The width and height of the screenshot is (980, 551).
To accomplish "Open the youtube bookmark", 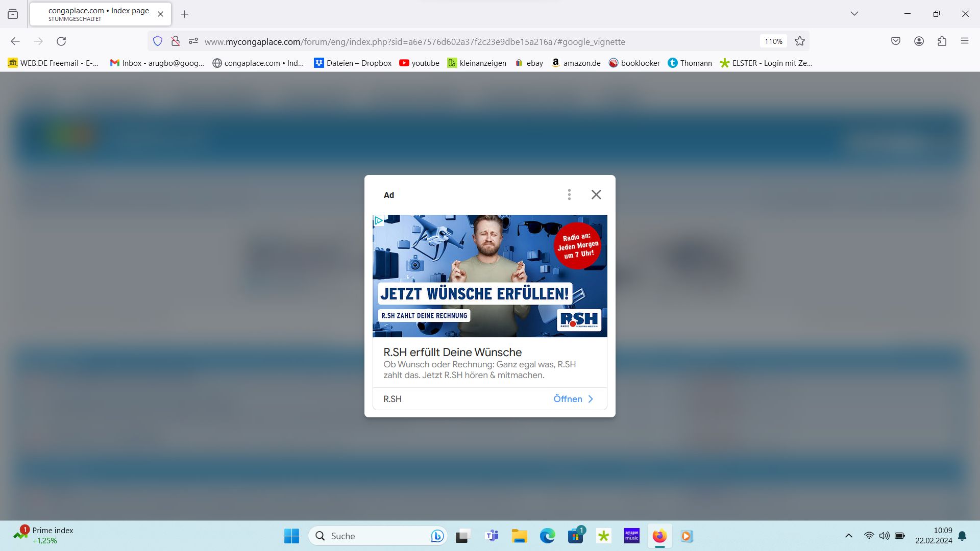I will [x=419, y=63].
